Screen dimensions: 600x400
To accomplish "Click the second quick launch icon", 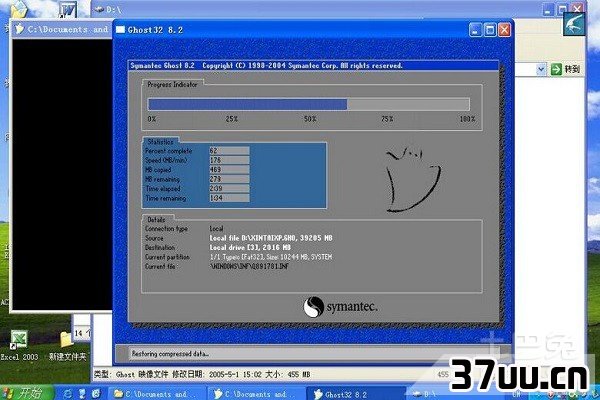I will 82,393.
